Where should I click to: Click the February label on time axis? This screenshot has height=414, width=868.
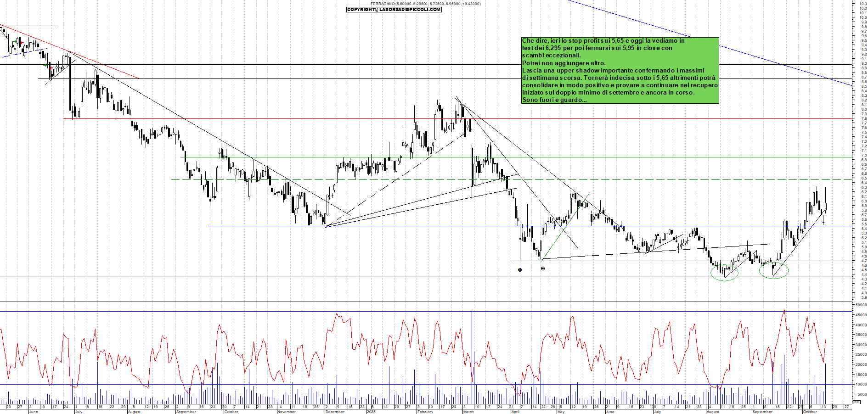coord(425,412)
